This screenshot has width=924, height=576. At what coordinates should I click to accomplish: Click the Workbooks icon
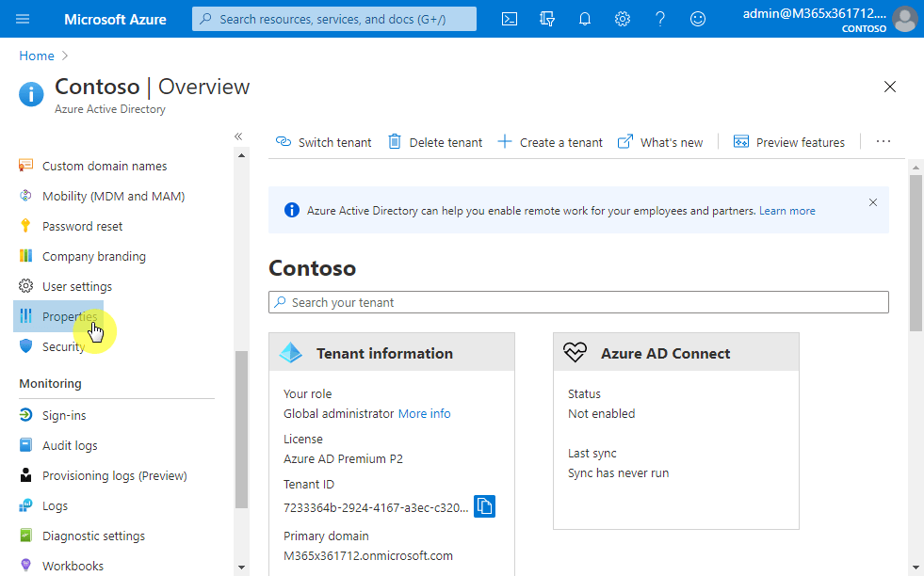tap(25, 566)
